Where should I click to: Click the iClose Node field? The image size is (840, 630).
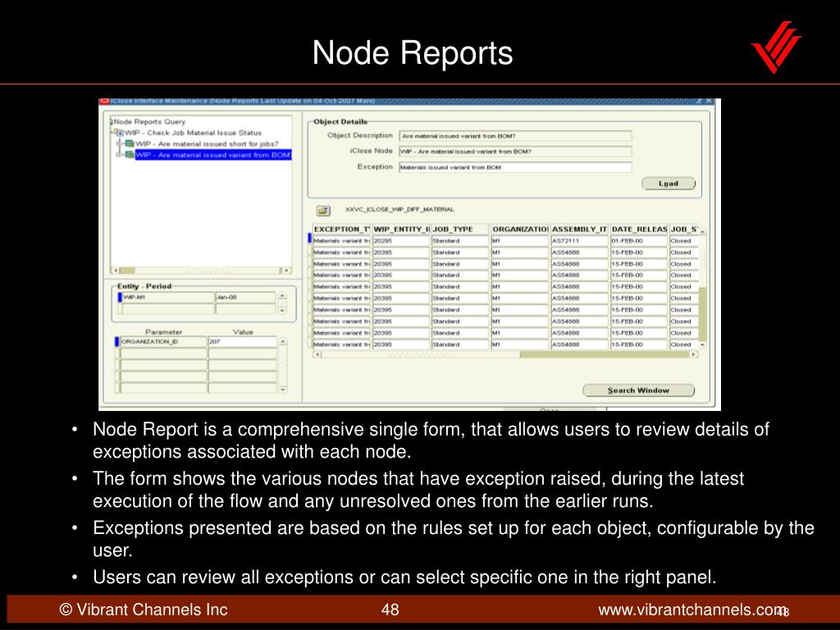point(515,152)
